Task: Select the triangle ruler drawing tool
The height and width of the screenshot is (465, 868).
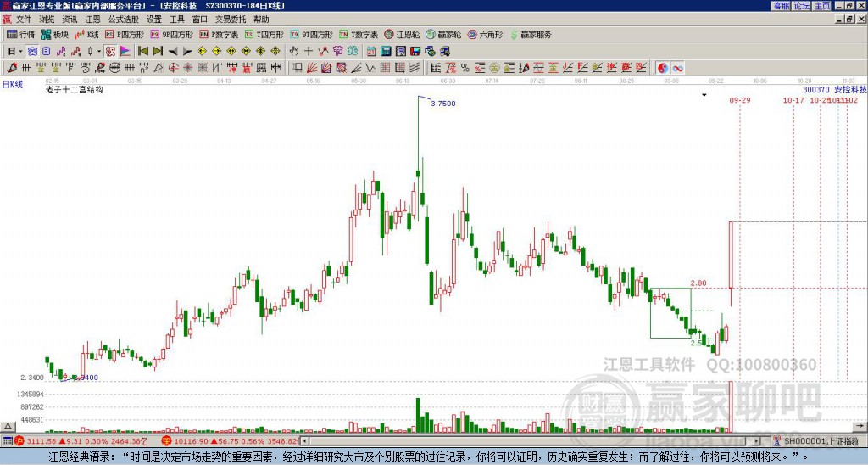Action: point(159,68)
